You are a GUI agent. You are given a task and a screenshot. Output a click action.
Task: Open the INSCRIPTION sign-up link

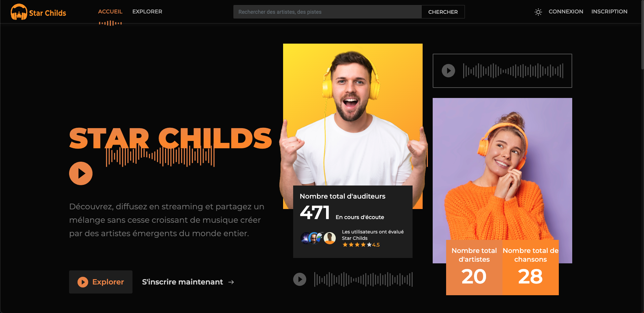609,11
